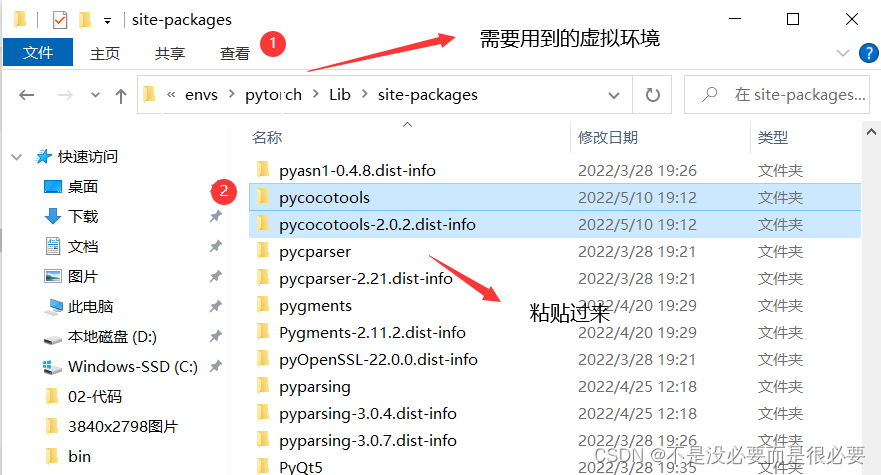Click the Back navigation arrow
This screenshot has height=475, width=881.
pyautogui.click(x=27, y=95)
